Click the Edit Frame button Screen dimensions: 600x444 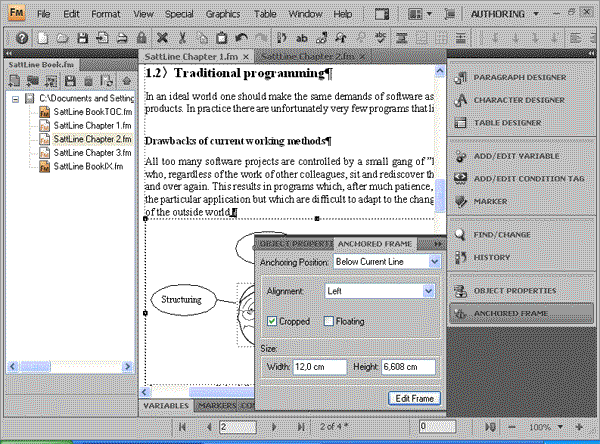pyautogui.click(x=413, y=398)
